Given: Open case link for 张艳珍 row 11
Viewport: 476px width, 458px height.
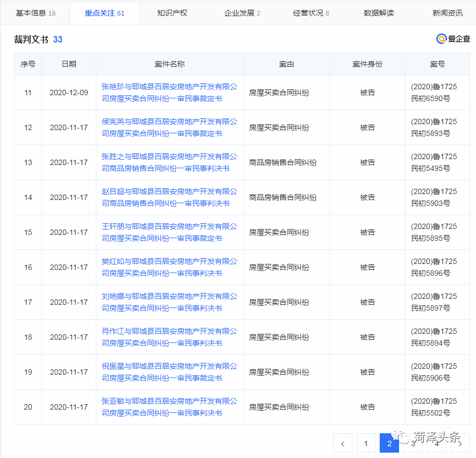Looking at the screenshot, I should (169, 92).
